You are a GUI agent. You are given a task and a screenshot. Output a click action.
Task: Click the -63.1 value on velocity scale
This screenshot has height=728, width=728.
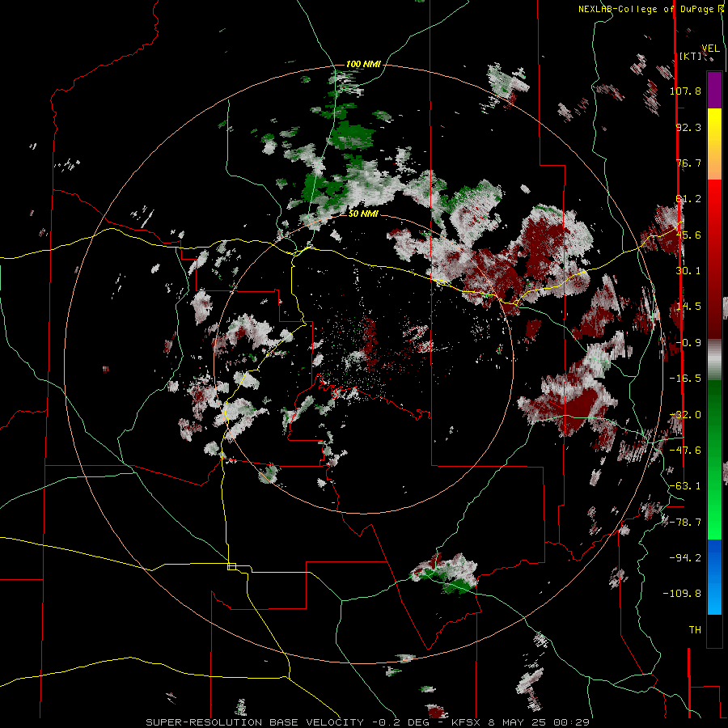[x=685, y=486]
